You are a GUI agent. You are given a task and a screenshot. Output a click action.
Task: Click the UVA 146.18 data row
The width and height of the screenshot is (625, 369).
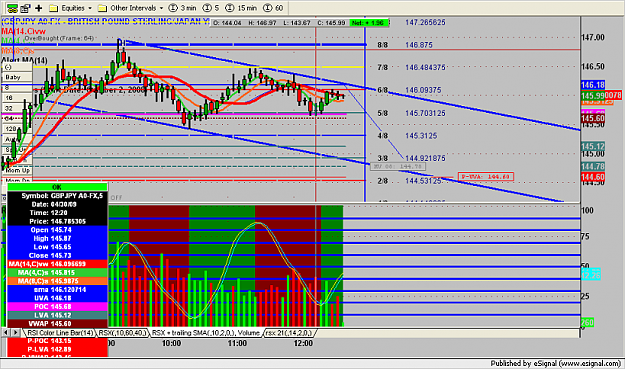57,298
